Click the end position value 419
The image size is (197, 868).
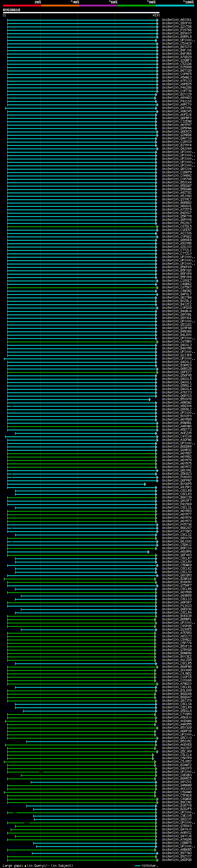click(155, 15)
